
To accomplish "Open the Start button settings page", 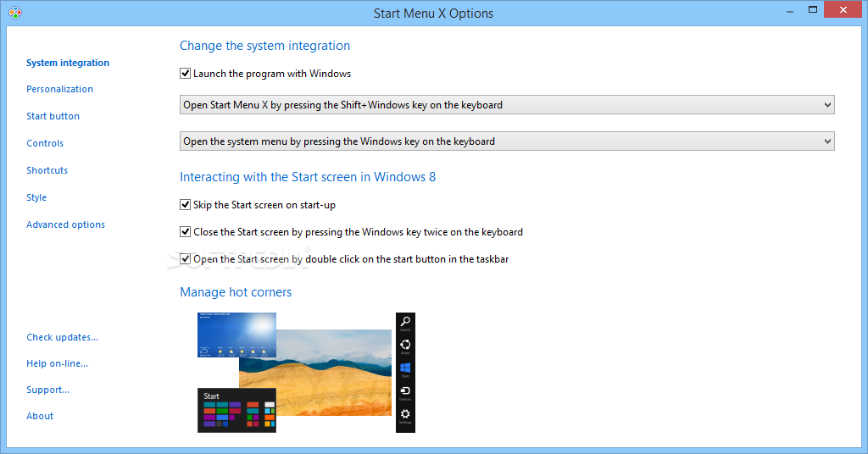I will pyautogui.click(x=53, y=116).
